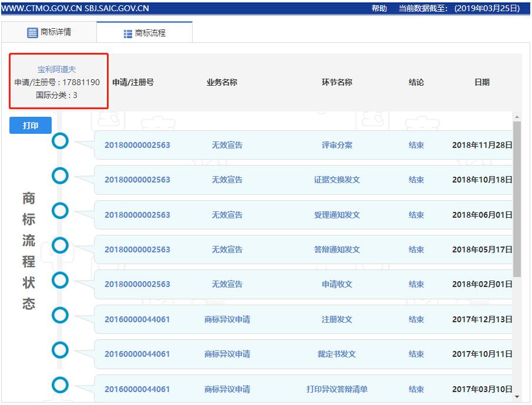Select timeline circle beside 答辩通知发文 row
Viewport: 532px width, 405px height.
point(60,245)
